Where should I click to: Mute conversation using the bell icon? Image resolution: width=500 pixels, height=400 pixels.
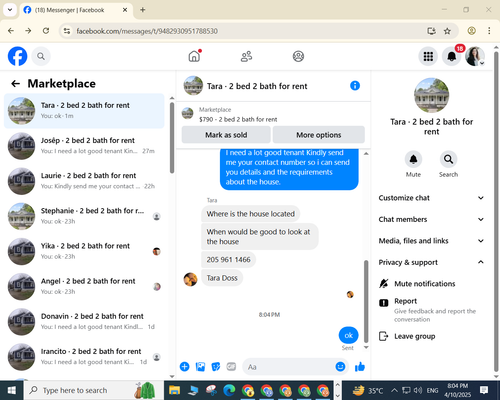pyautogui.click(x=413, y=159)
